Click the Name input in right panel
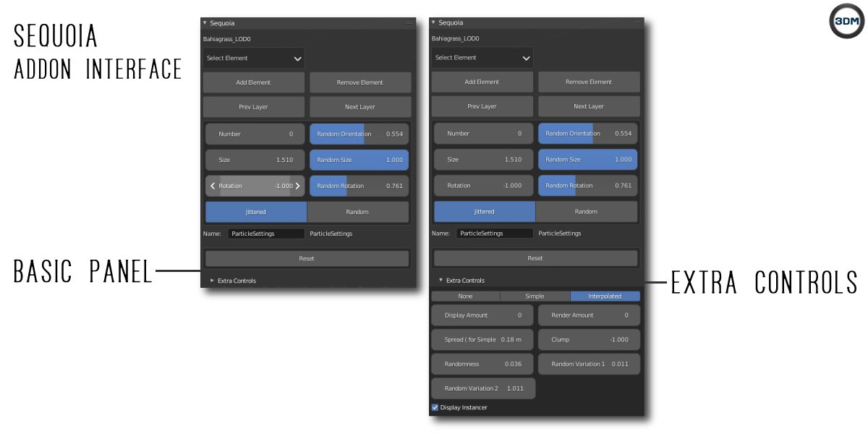 [x=495, y=233]
